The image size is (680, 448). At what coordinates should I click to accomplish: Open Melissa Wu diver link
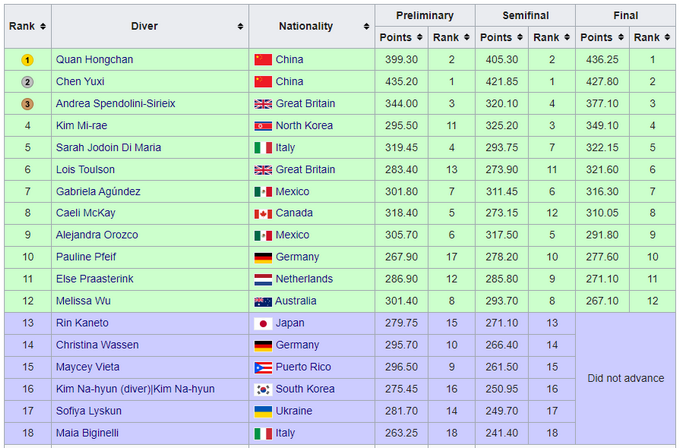coord(86,301)
